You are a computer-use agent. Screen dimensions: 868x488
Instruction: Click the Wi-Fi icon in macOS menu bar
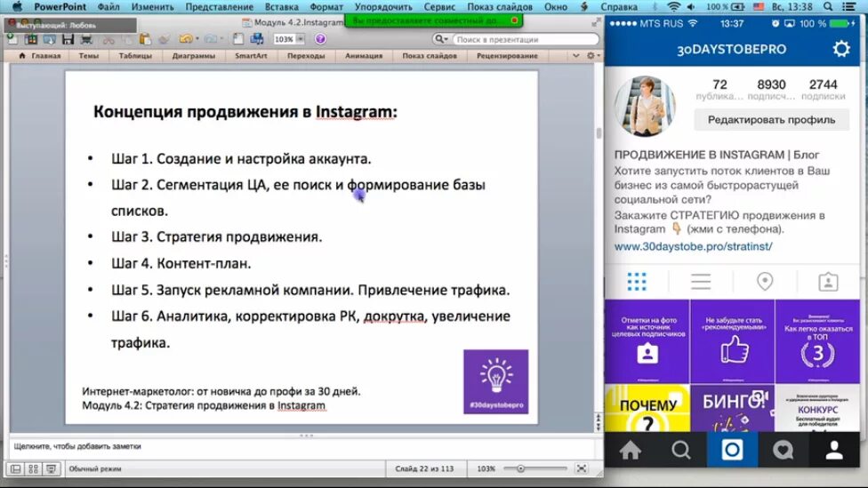click(x=673, y=6)
